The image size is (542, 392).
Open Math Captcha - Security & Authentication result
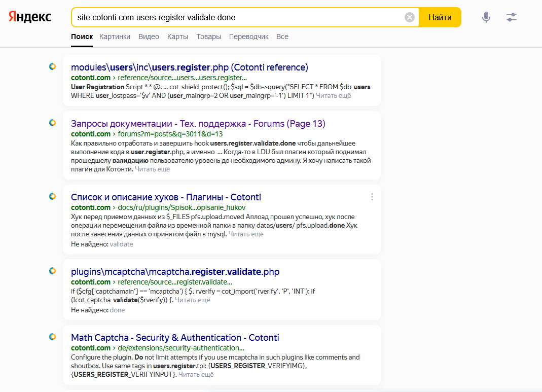tap(175, 337)
